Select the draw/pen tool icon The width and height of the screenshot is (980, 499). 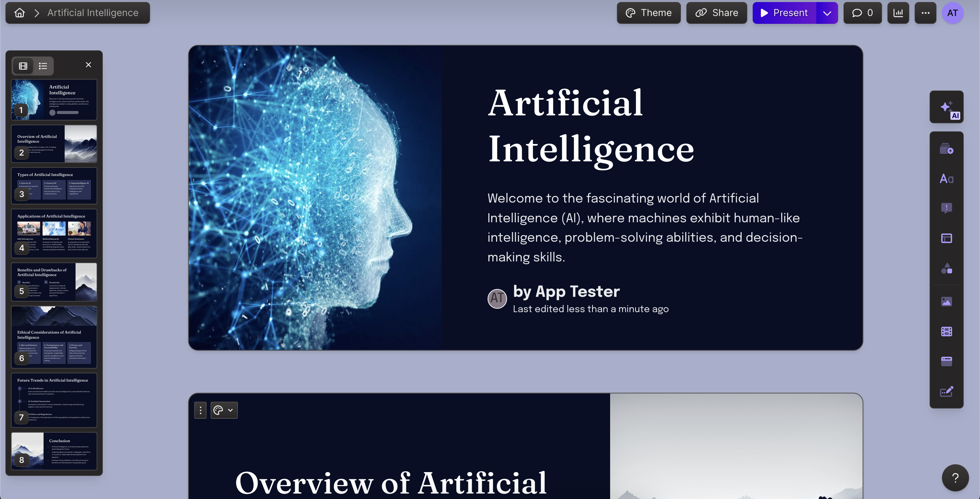click(x=947, y=391)
